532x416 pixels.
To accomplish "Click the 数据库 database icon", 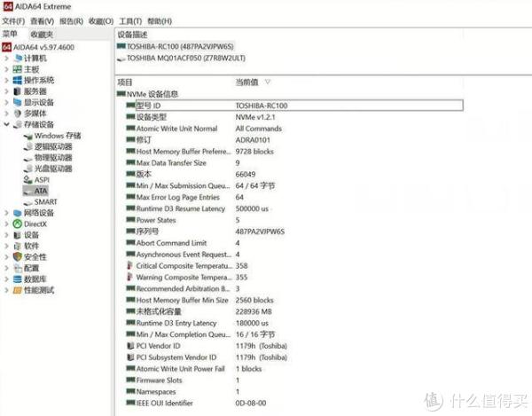I will (18, 279).
